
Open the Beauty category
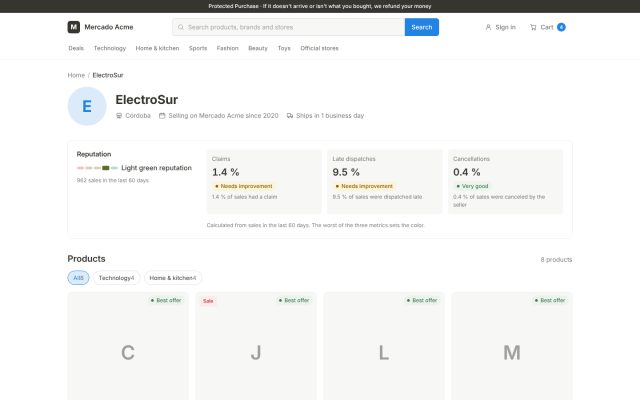click(x=258, y=48)
